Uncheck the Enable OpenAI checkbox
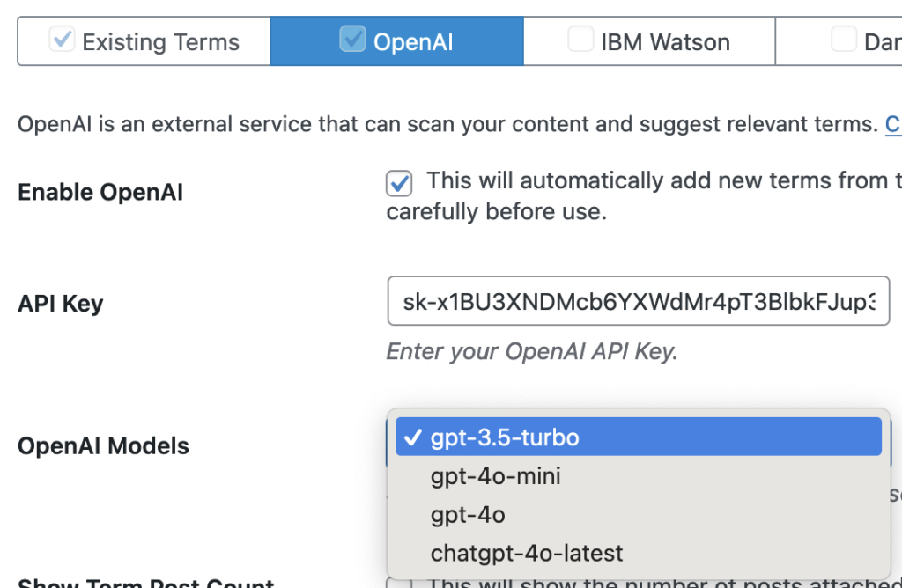The height and width of the screenshot is (588, 902). pos(399,184)
